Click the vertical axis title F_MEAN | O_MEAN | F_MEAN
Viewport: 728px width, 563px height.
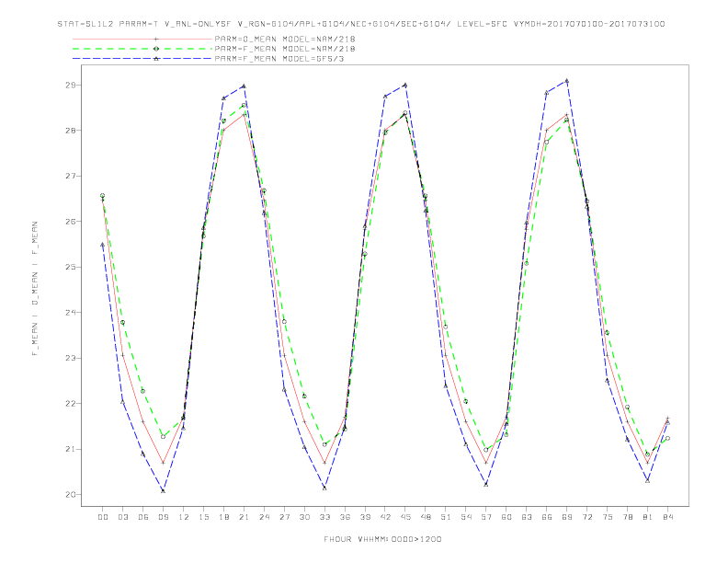tap(35, 289)
